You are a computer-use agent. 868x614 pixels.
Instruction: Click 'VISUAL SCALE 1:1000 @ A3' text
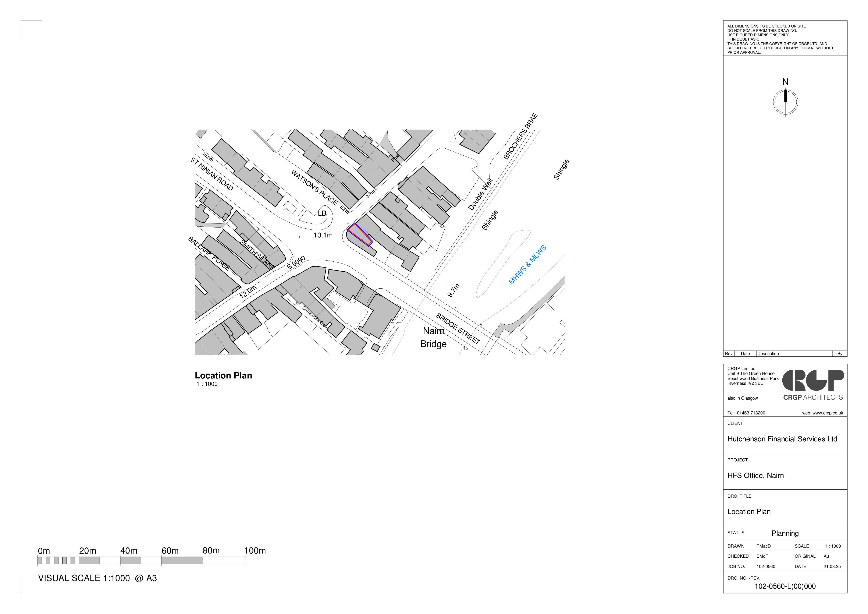click(97, 578)
